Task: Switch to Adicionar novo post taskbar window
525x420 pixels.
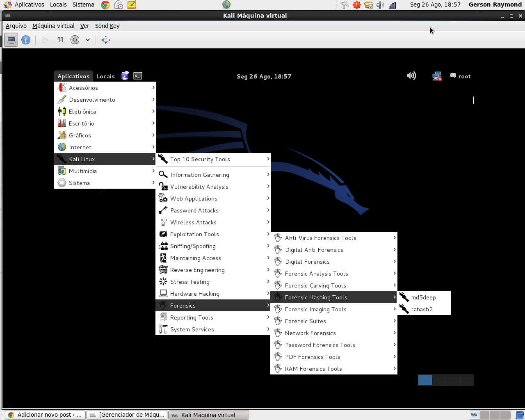Action: tap(45, 415)
